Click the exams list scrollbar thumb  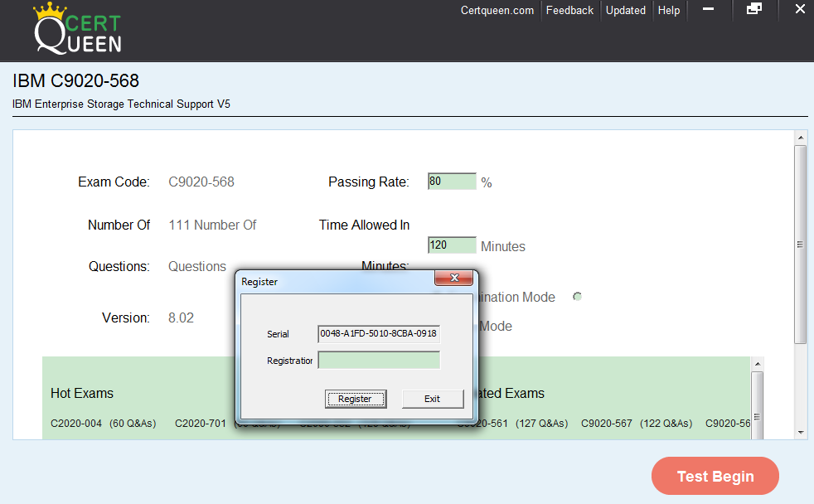(x=758, y=405)
